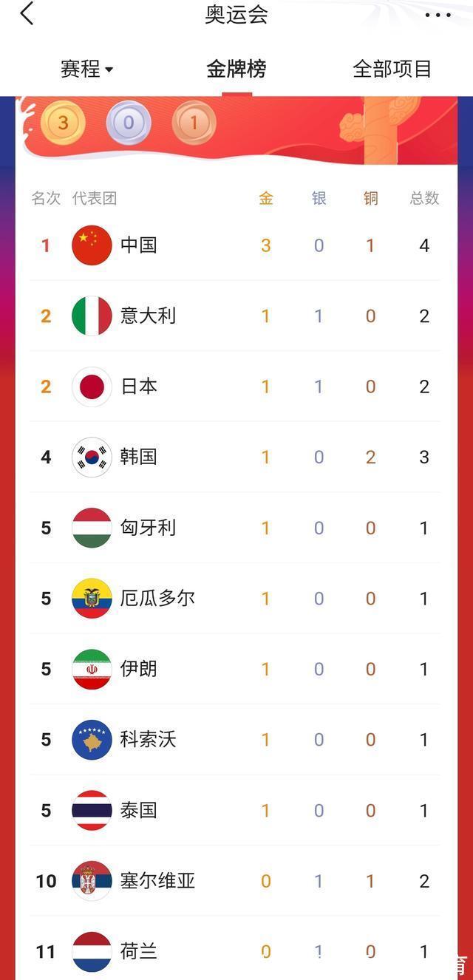Tap the South Korea flag icon
The height and width of the screenshot is (980, 473).
92,457
